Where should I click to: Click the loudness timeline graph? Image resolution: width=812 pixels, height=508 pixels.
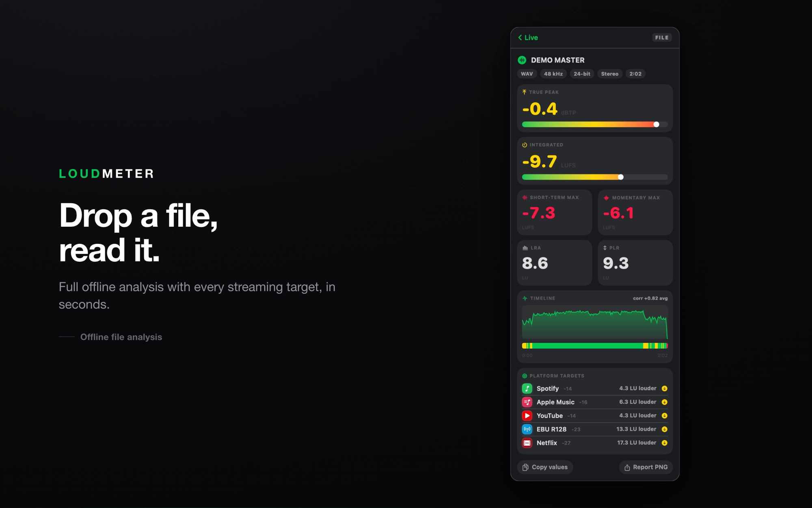(x=595, y=322)
